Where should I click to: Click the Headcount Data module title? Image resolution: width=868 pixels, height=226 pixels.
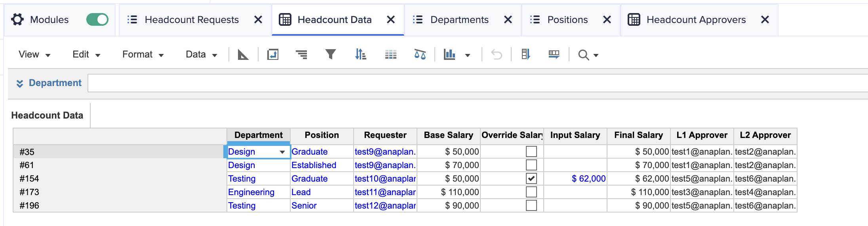(x=47, y=115)
